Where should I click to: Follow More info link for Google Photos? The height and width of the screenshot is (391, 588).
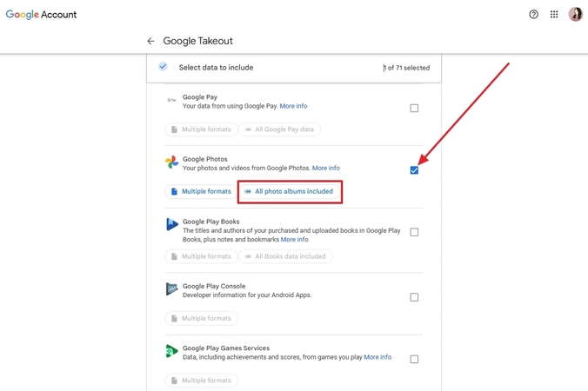[x=325, y=169]
